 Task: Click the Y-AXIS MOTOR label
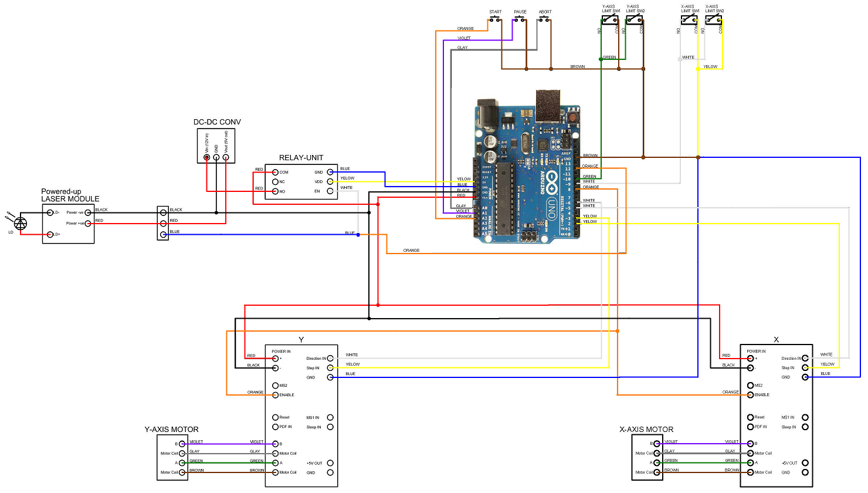point(171,430)
